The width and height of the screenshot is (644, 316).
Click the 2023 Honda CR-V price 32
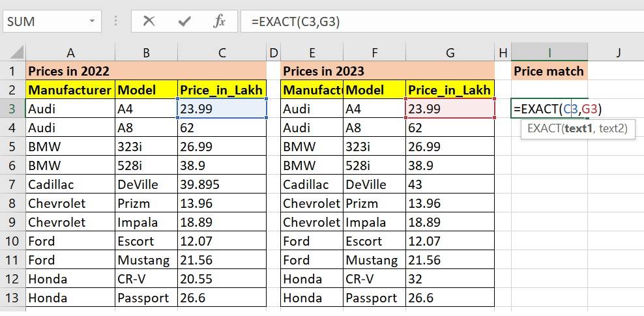click(450, 279)
